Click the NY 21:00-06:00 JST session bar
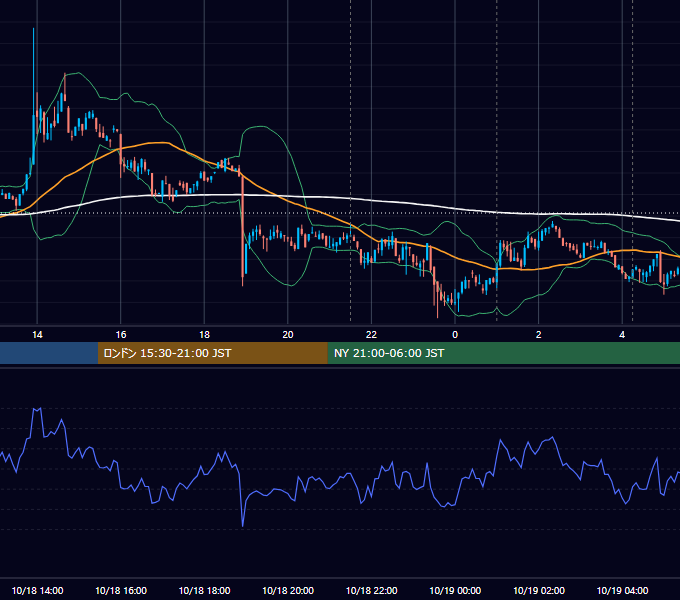680x600 pixels. [503, 353]
